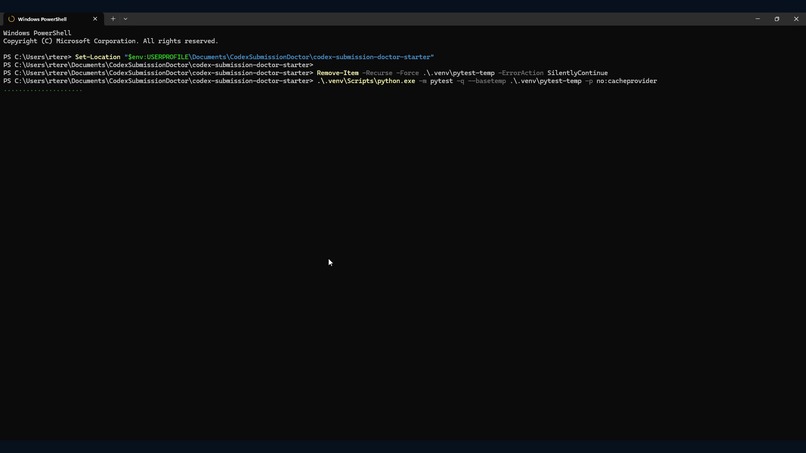Click the .\.venv\Scripts\python.exe text
Viewport: 806px width, 453px height.
pyautogui.click(x=366, y=81)
